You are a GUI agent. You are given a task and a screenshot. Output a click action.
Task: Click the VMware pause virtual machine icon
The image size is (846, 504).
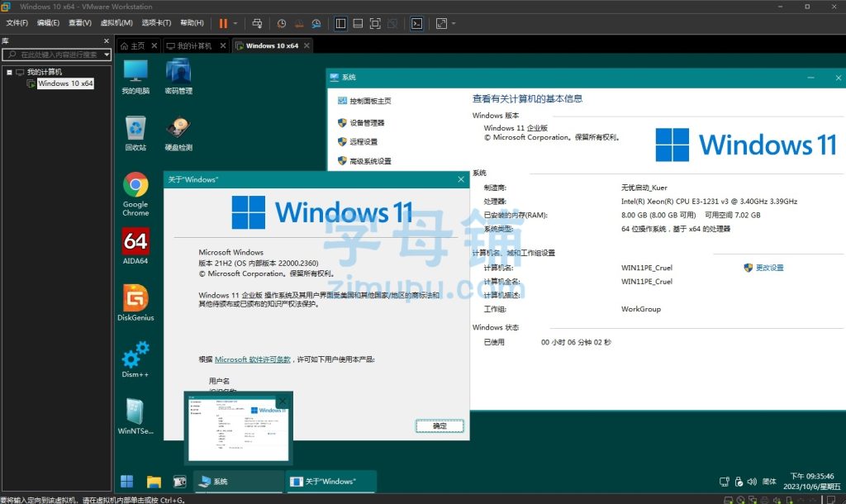coord(223,23)
